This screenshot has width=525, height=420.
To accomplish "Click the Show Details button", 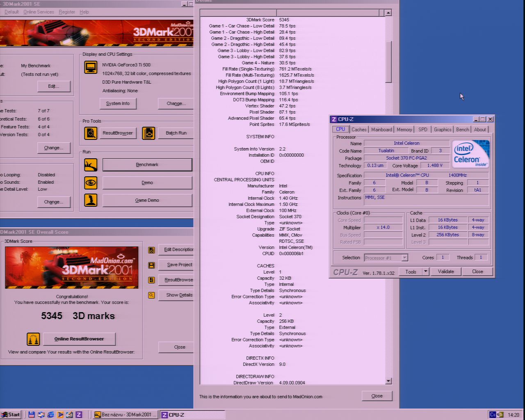I will pyautogui.click(x=176, y=295).
